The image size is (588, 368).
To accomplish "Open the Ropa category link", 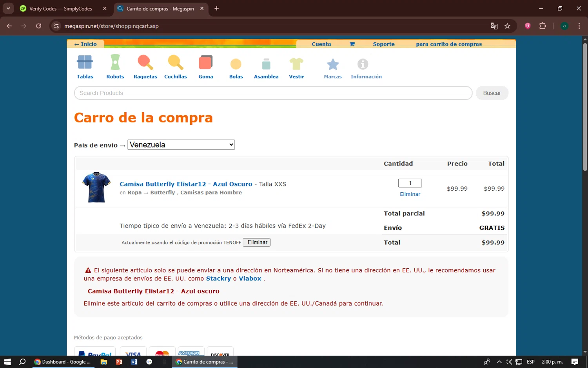I will (x=134, y=193).
